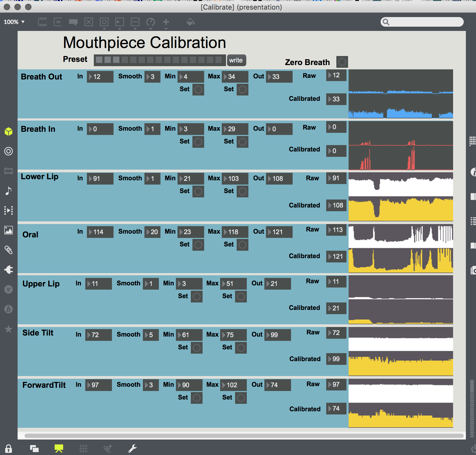Add a toggle object from top toolbar
Image resolution: width=476 pixels, height=455 pixels.
[89, 22]
